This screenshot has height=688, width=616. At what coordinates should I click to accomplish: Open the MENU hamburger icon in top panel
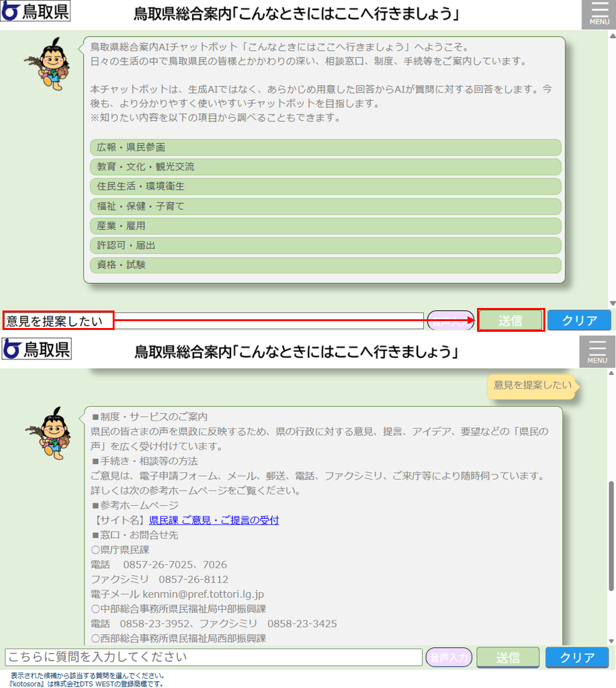click(x=599, y=14)
